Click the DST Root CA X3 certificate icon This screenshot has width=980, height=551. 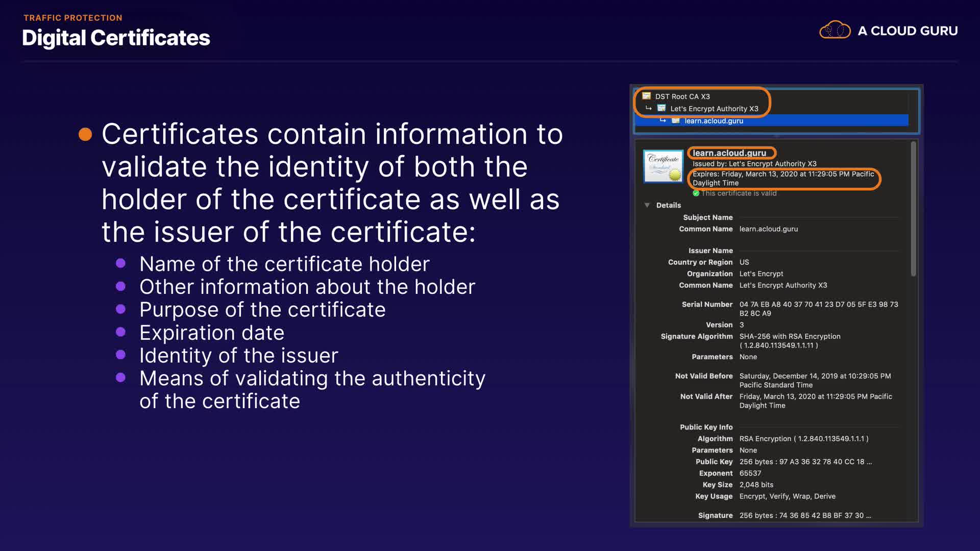(x=647, y=96)
